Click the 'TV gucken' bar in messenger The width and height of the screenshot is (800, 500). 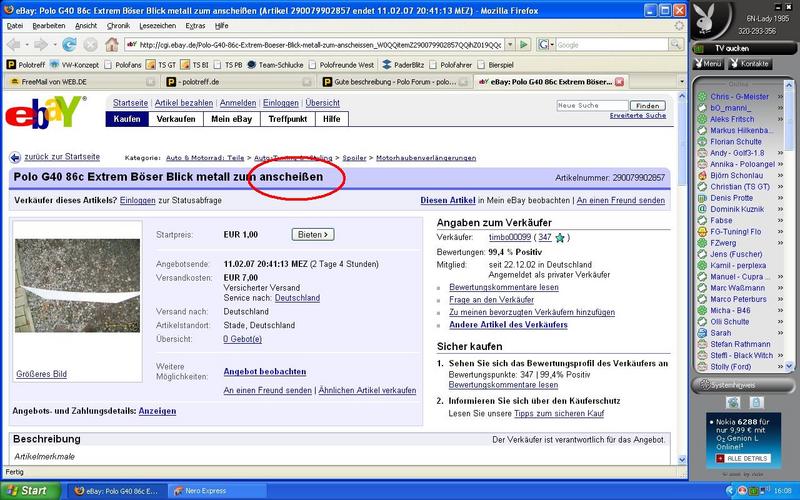[x=744, y=48]
